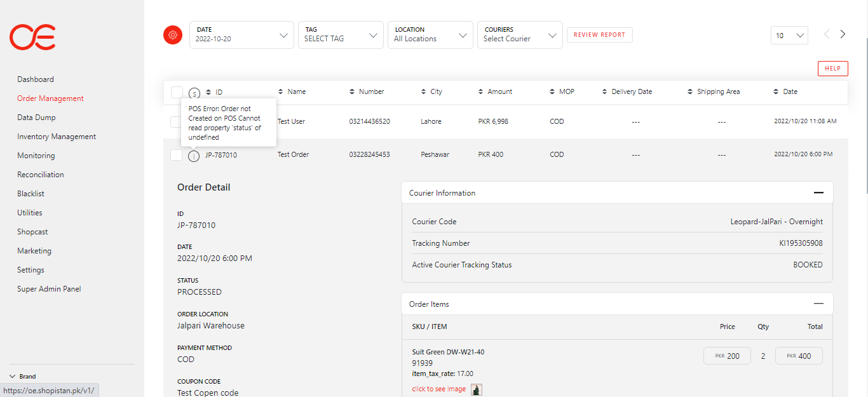Open the page size dropdown showing 10
868x397 pixels.
pos(789,36)
